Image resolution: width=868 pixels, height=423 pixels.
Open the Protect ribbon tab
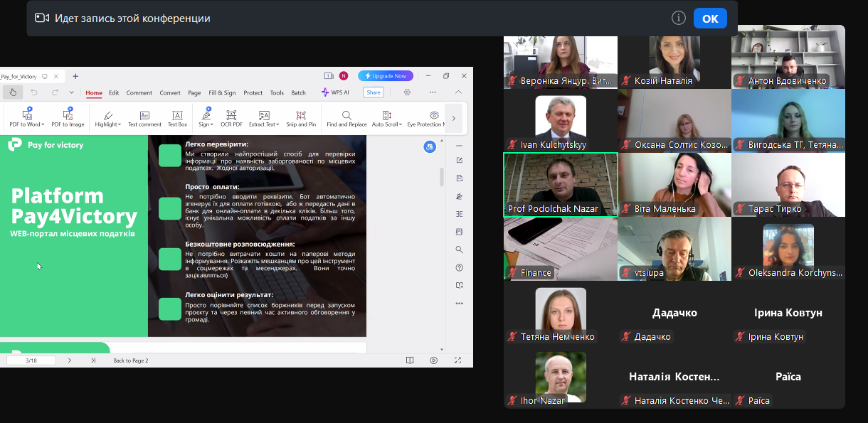pyautogui.click(x=253, y=92)
